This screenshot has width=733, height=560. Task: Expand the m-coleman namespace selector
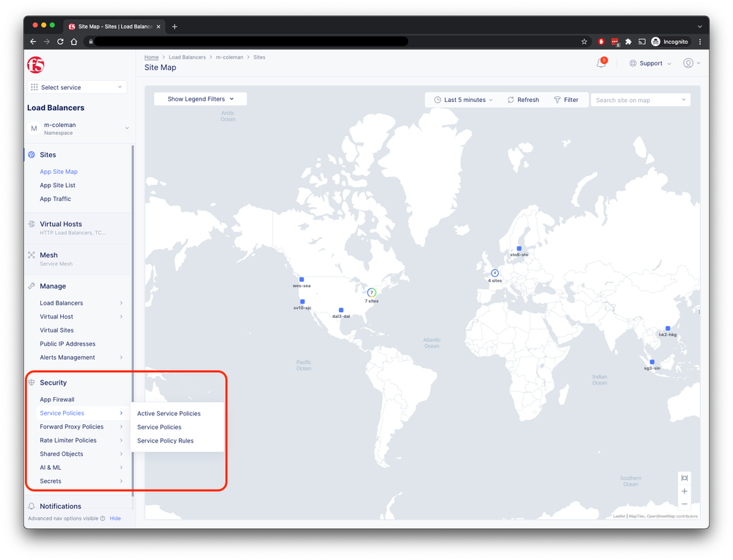coord(77,128)
